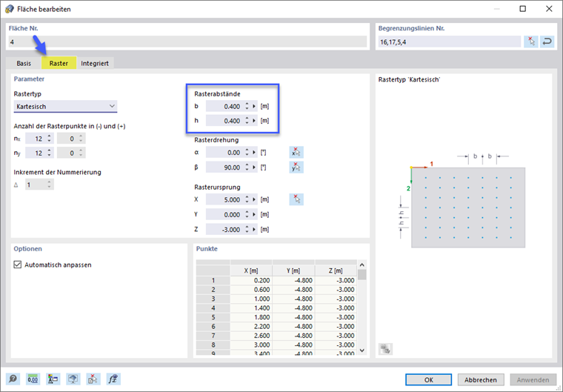
Task: Click the formula fx icon
Action: click(113, 379)
